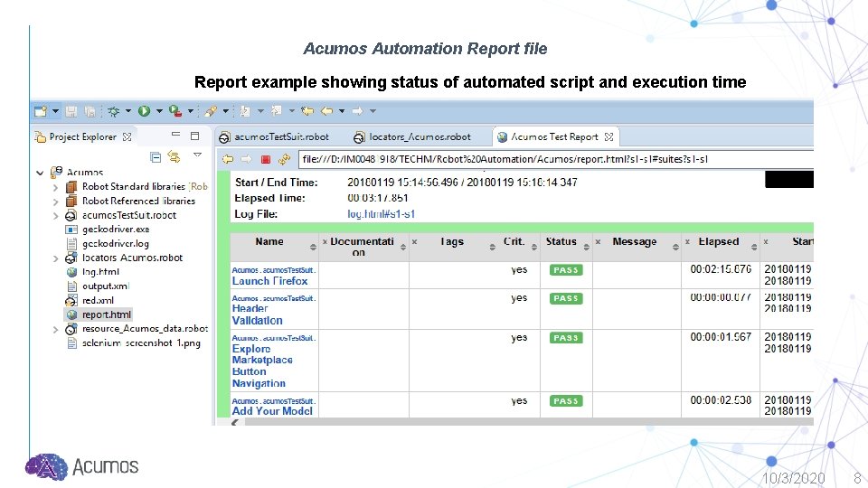Open the Back history dropdown arrow
868x488 pixels.
(342, 111)
